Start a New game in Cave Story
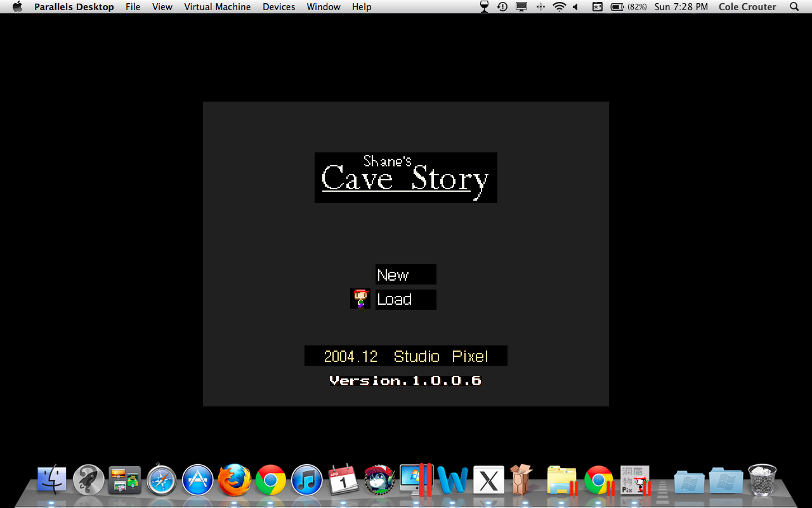Image resolution: width=812 pixels, height=508 pixels. click(405, 274)
